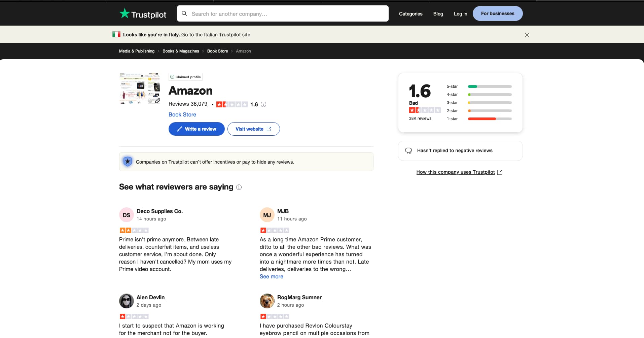
Task: Filter by 5-star rating bar
Action: pos(479,87)
